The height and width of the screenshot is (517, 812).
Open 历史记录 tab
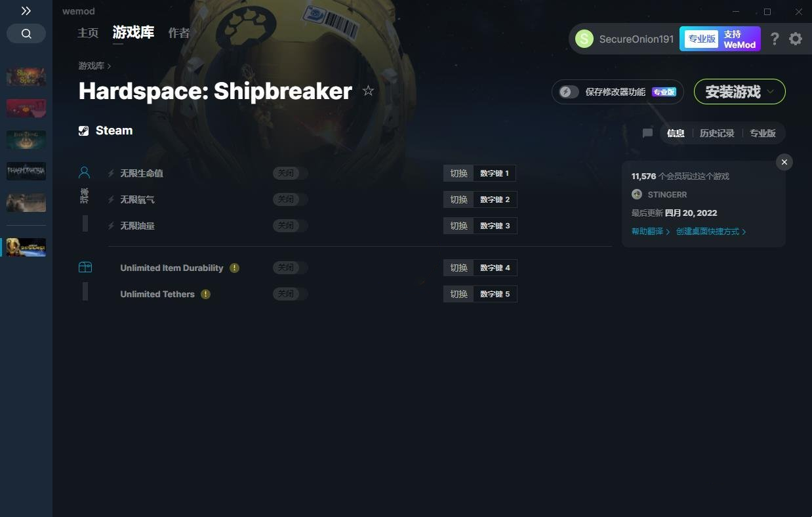[x=717, y=133]
